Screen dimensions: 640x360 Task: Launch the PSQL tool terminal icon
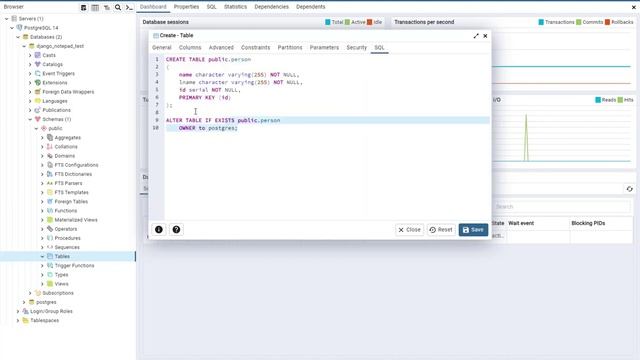129,7
